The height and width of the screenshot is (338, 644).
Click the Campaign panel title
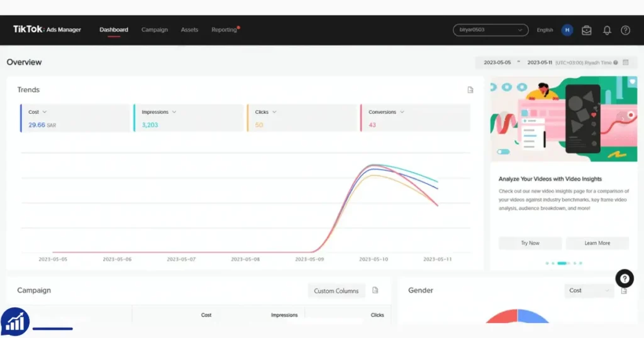pyautogui.click(x=34, y=290)
